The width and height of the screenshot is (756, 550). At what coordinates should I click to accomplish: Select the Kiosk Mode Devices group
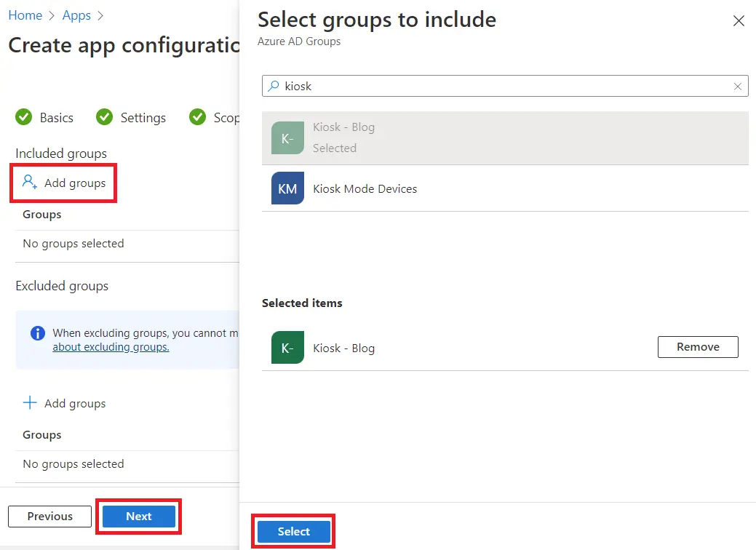pos(365,188)
